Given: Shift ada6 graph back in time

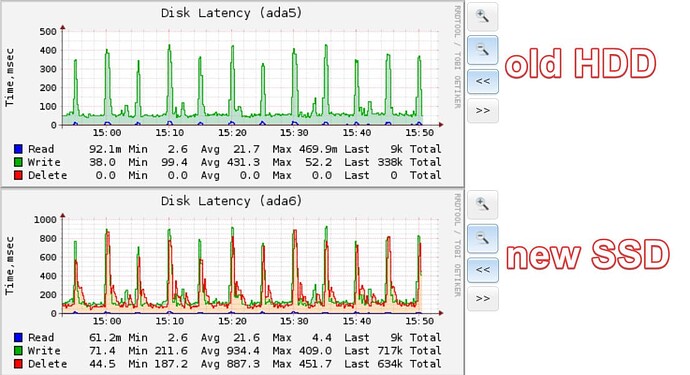Looking at the screenshot, I should tap(482, 270).
